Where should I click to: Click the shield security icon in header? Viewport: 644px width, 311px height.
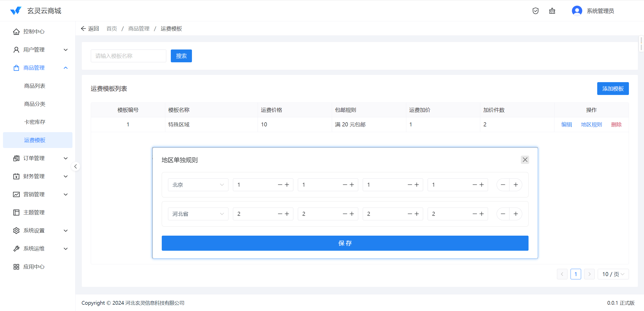[535, 11]
